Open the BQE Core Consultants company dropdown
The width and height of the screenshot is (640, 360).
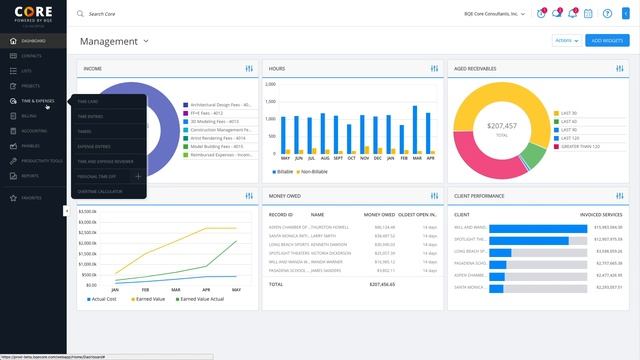494,14
